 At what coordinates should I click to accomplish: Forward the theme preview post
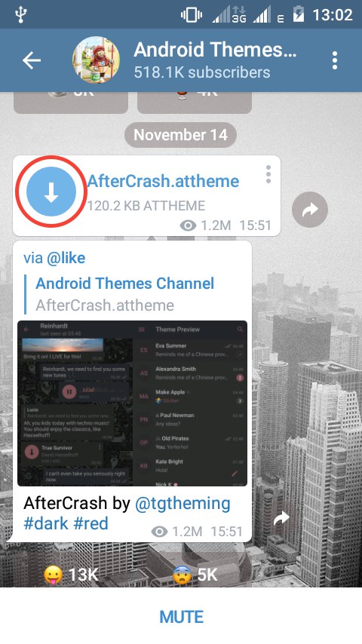coord(282,518)
